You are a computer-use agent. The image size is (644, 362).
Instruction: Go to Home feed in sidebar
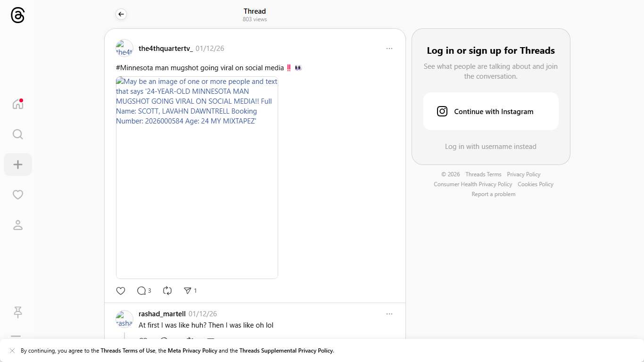tap(17, 104)
